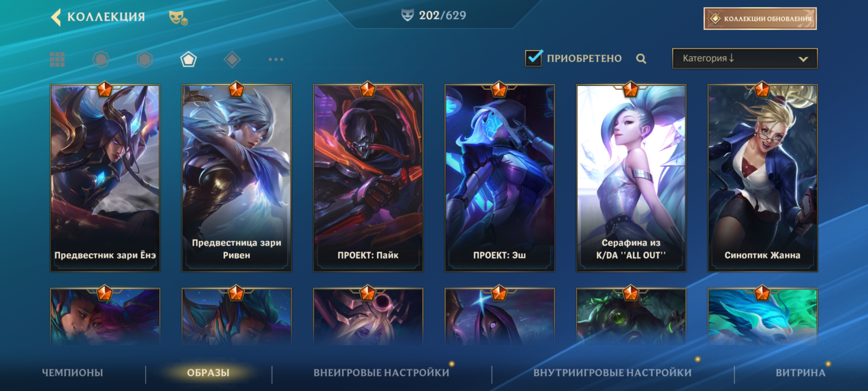Open the Категория sort dropdown
Image resolution: width=868 pixels, height=391 pixels.
[x=745, y=58]
